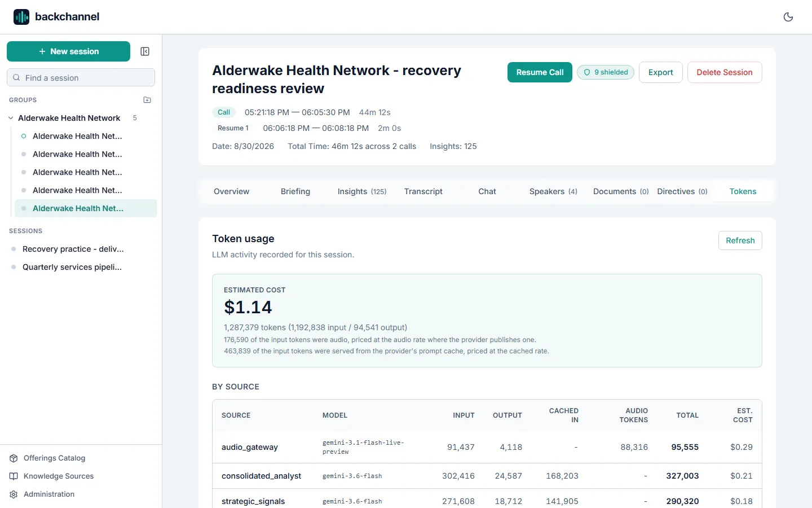Click Resume Call button

(540, 72)
